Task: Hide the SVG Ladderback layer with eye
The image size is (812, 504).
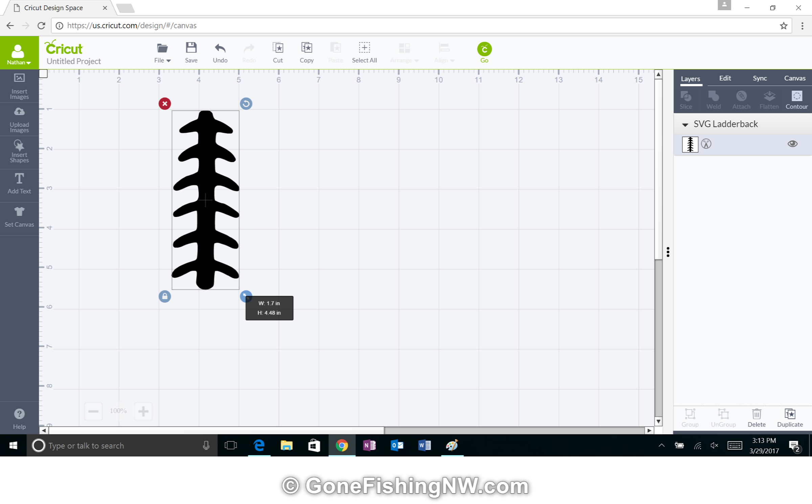Action: click(792, 144)
